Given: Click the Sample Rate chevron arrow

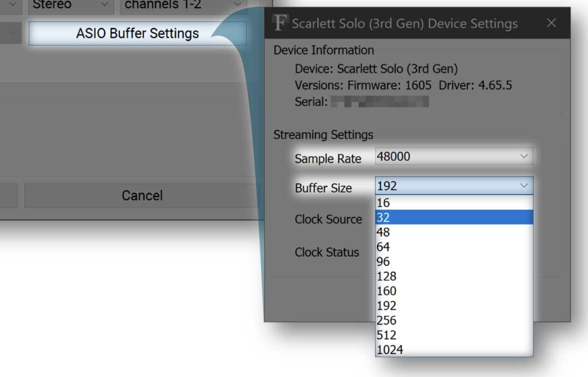Looking at the screenshot, I should point(524,156).
